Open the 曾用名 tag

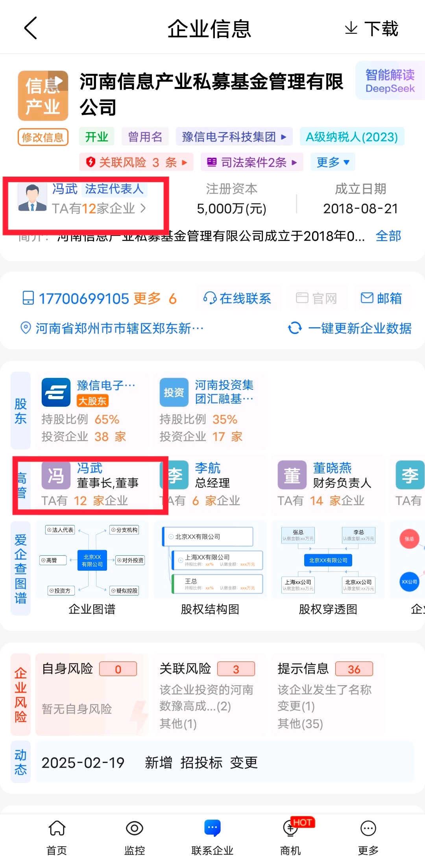coord(145,137)
